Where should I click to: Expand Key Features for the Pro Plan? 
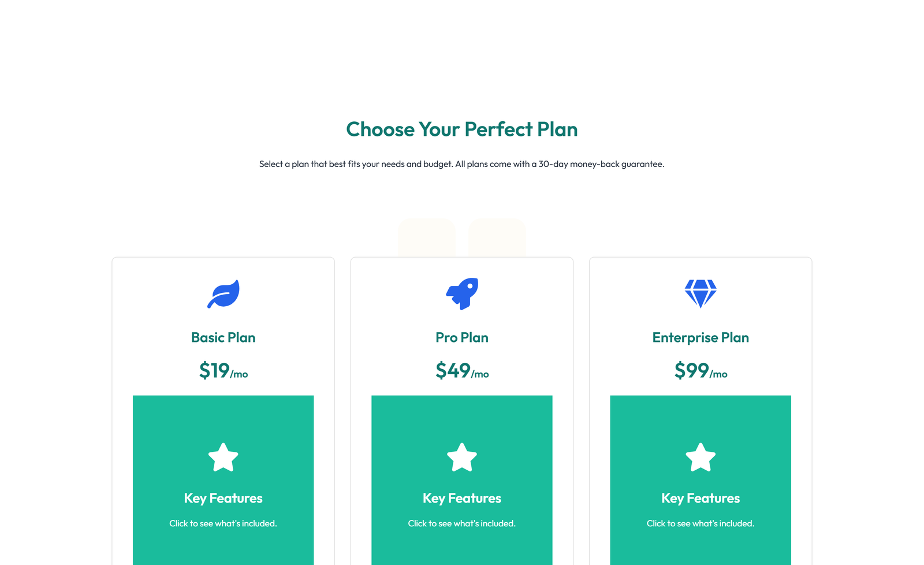[x=461, y=498]
